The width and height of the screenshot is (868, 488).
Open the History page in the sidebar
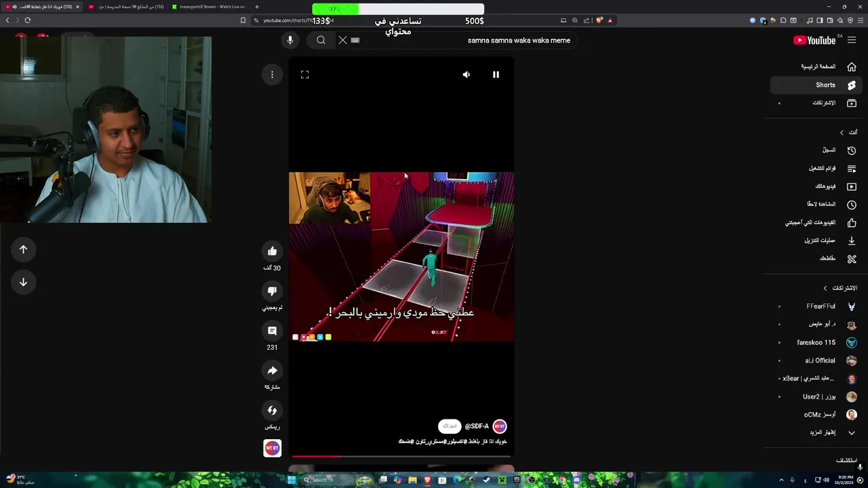(816, 150)
